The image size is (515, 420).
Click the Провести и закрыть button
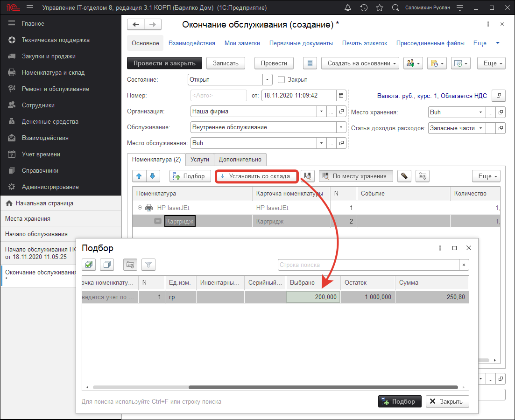click(x=164, y=63)
